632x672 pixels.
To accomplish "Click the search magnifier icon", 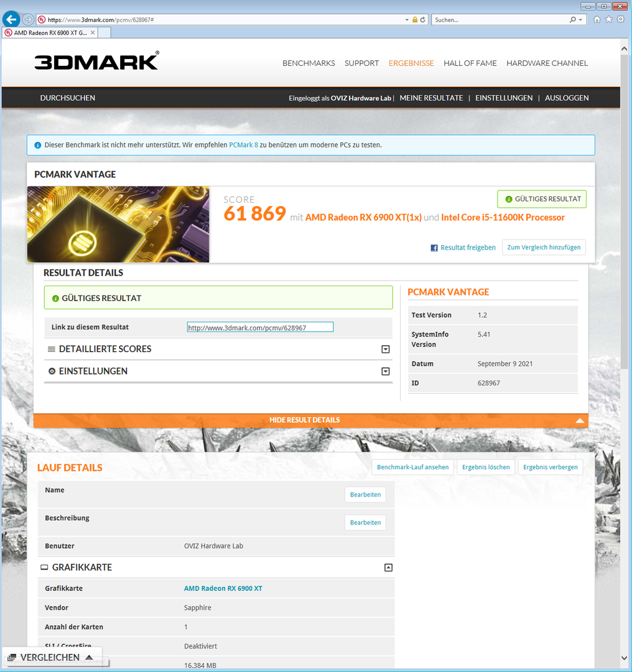I will pos(573,20).
